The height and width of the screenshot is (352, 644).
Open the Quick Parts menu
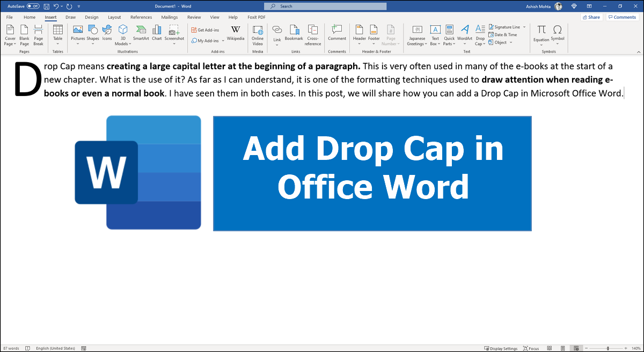449,35
